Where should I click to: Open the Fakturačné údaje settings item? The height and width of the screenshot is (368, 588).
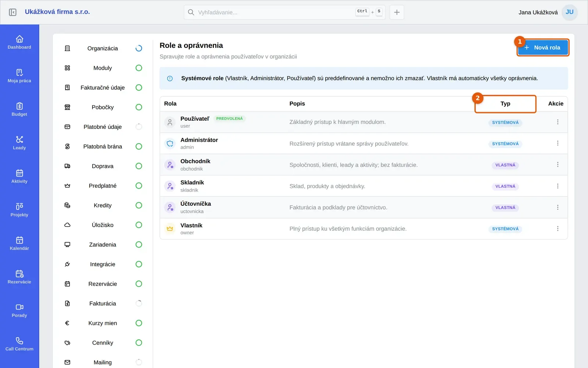point(103,88)
